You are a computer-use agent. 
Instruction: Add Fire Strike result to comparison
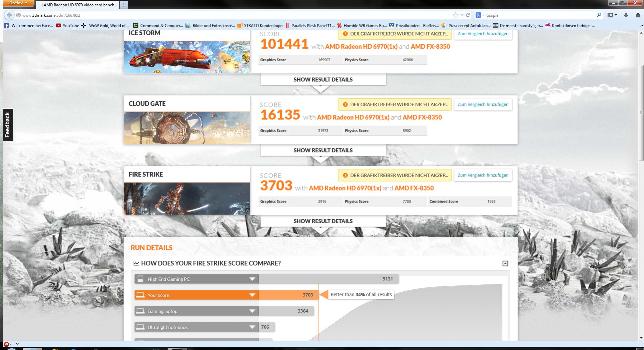pos(483,175)
